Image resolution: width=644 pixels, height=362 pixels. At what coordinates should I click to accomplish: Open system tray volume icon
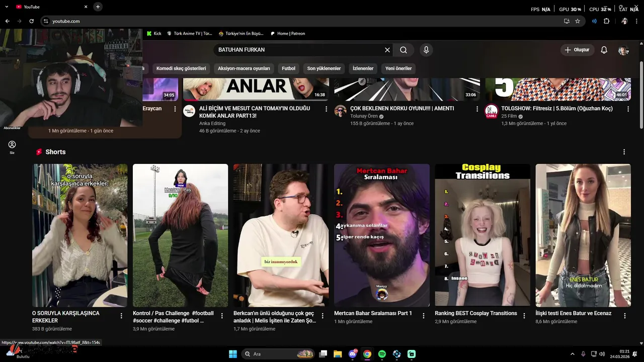(602, 354)
